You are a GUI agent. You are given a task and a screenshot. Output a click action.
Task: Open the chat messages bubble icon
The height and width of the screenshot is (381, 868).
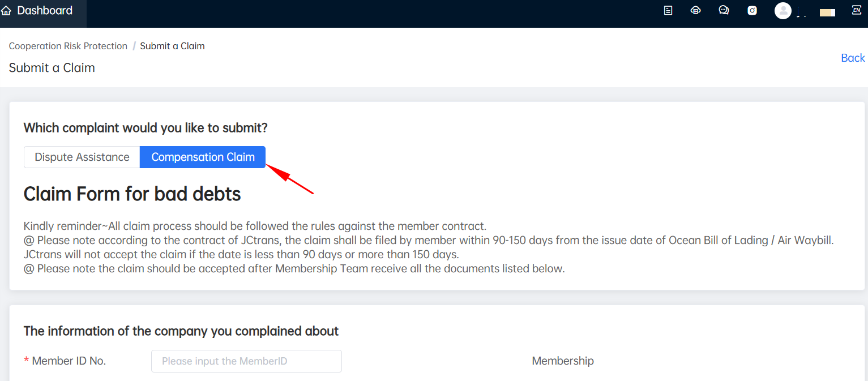point(724,10)
